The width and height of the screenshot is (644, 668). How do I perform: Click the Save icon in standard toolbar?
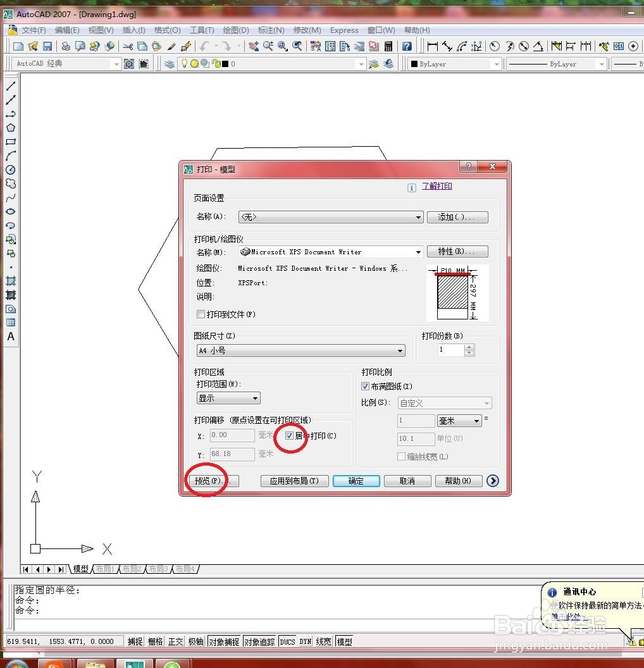(47, 46)
